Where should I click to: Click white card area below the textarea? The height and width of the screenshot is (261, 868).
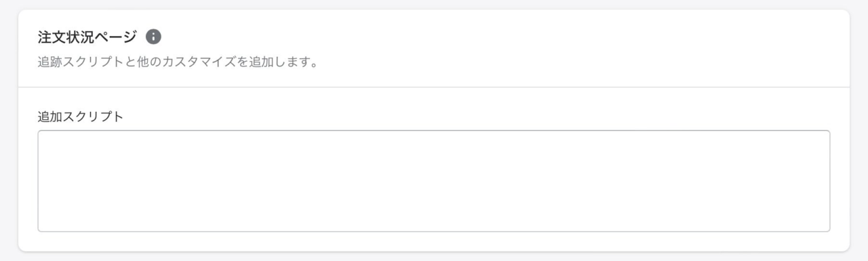tap(434, 242)
